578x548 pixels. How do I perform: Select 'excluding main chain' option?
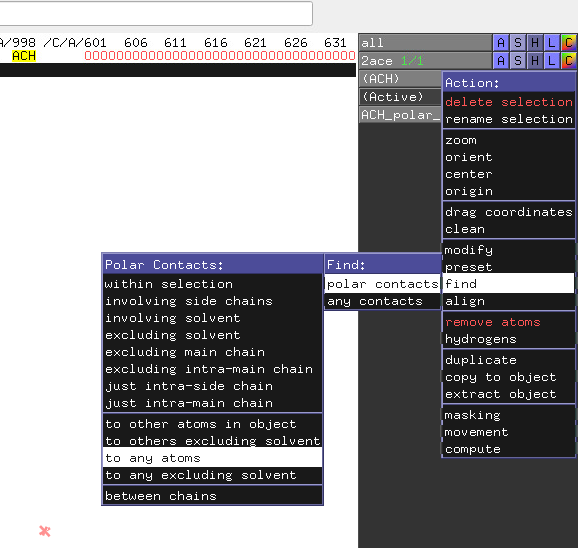213,352
